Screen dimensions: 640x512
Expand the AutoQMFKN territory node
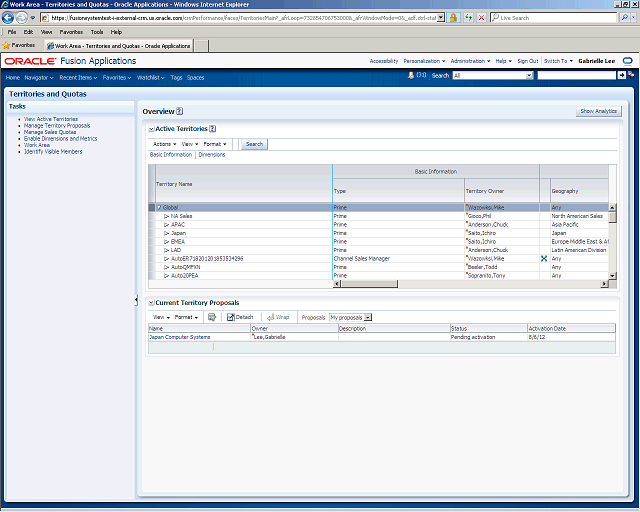pos(167,267)
